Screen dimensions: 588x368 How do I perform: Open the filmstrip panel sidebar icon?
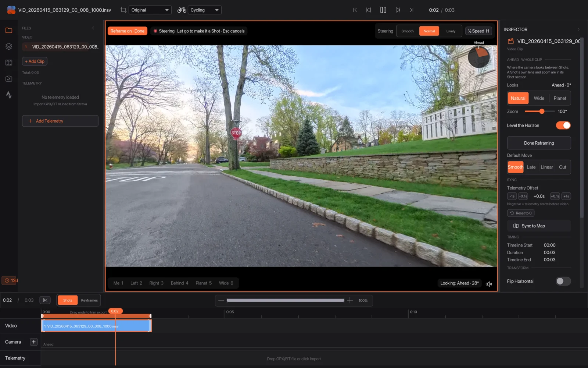coord(9,63)
